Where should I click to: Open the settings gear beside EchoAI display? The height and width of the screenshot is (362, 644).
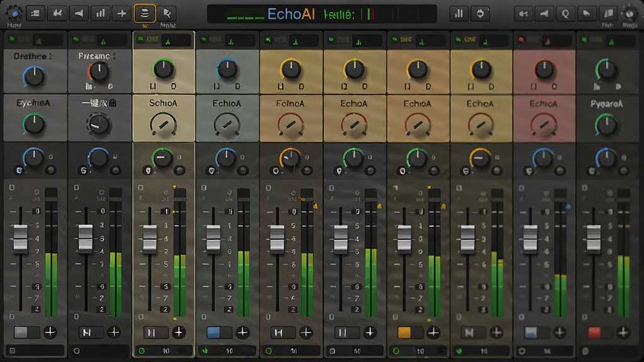[480, 14]
